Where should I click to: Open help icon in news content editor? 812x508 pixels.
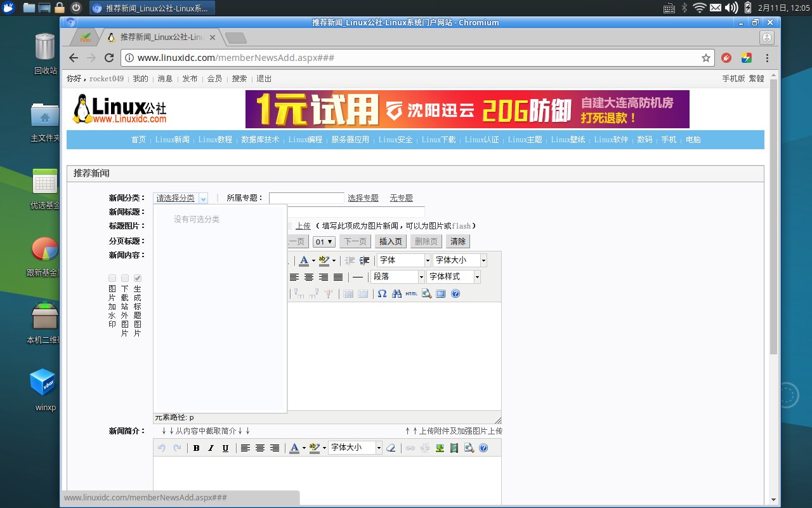(x=455, y=293)
